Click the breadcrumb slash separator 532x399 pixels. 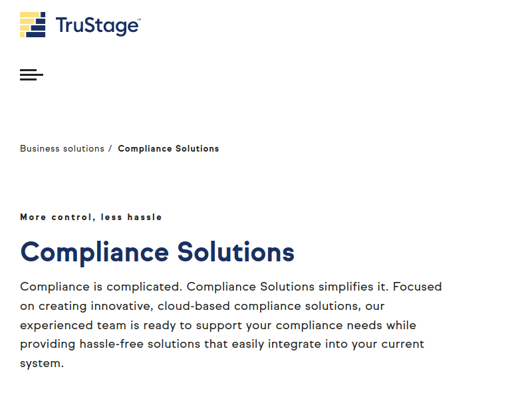coord(110,148)
